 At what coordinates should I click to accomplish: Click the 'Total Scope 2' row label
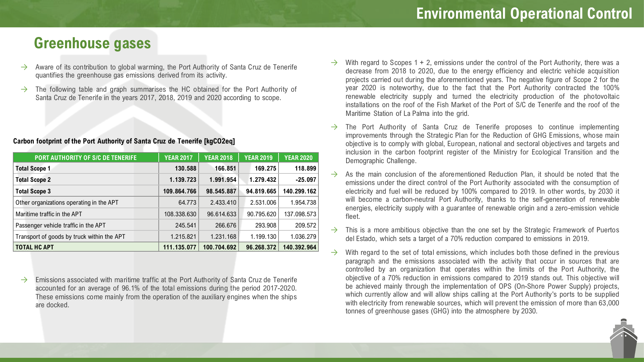coord(33,180)
